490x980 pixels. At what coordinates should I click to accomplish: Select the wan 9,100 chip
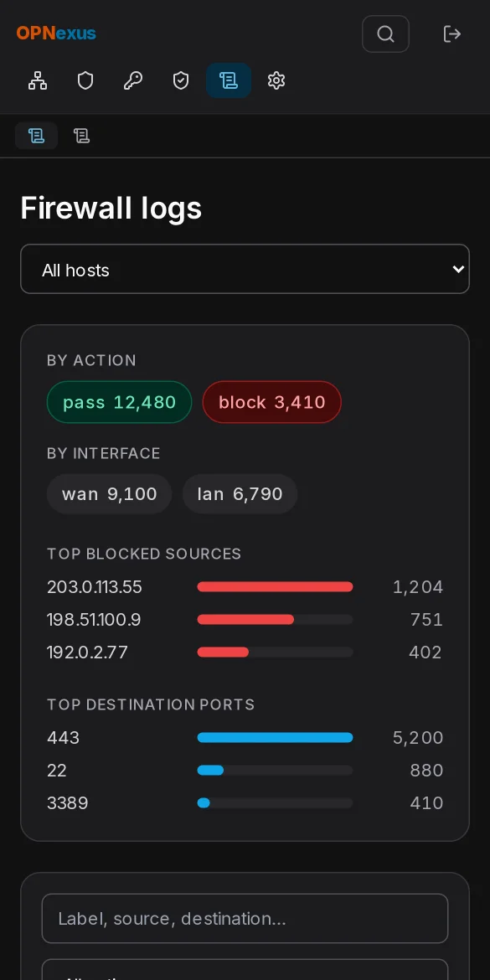click(110, 493)
